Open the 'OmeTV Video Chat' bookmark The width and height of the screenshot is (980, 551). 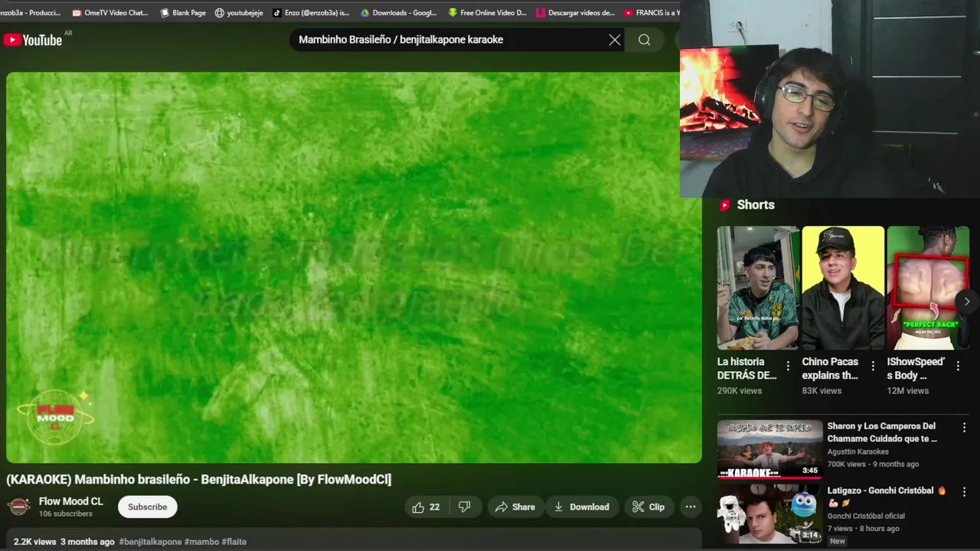click(x=109, y=13)
